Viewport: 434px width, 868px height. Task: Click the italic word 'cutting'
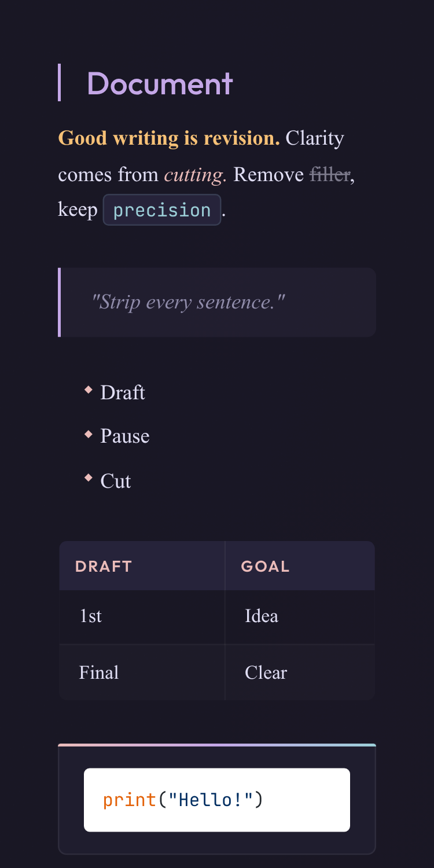point(195,175)
